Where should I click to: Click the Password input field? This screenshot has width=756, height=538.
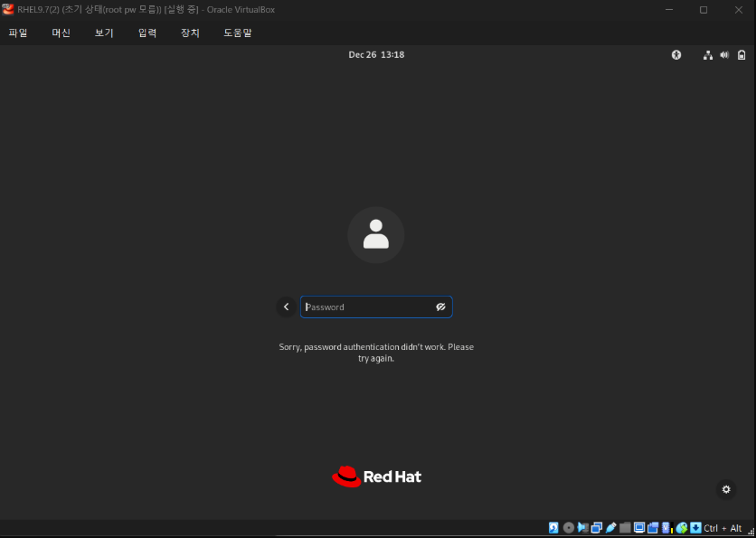coord(376,307)
